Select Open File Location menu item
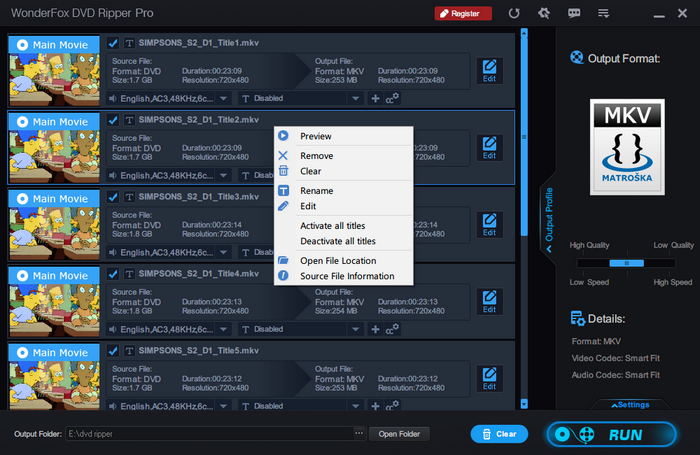 coord(343,261)
